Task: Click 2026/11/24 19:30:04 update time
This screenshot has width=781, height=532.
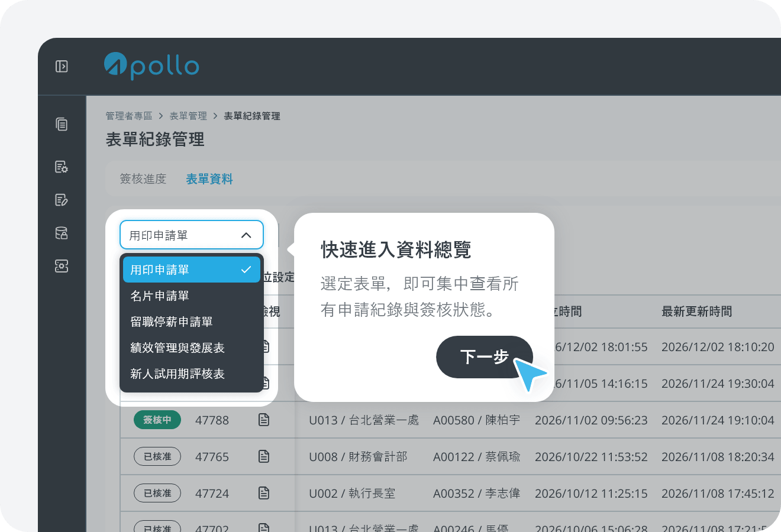Action: (x=718, y=384)
